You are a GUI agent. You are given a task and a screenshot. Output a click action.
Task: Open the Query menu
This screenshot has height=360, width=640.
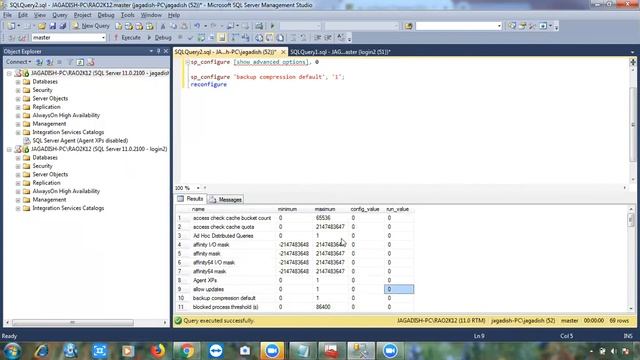click(x=60, y=15)
